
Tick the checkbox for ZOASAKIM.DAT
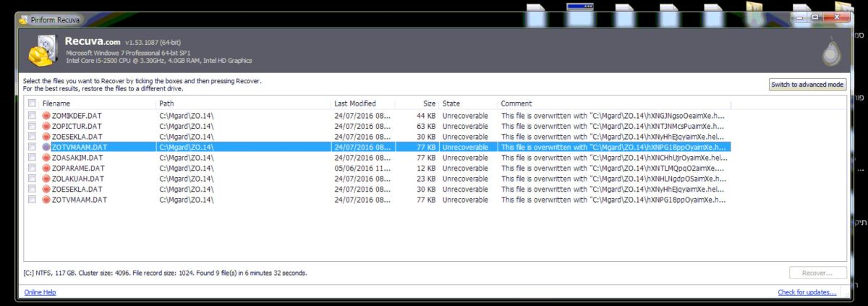coord(32,158)
